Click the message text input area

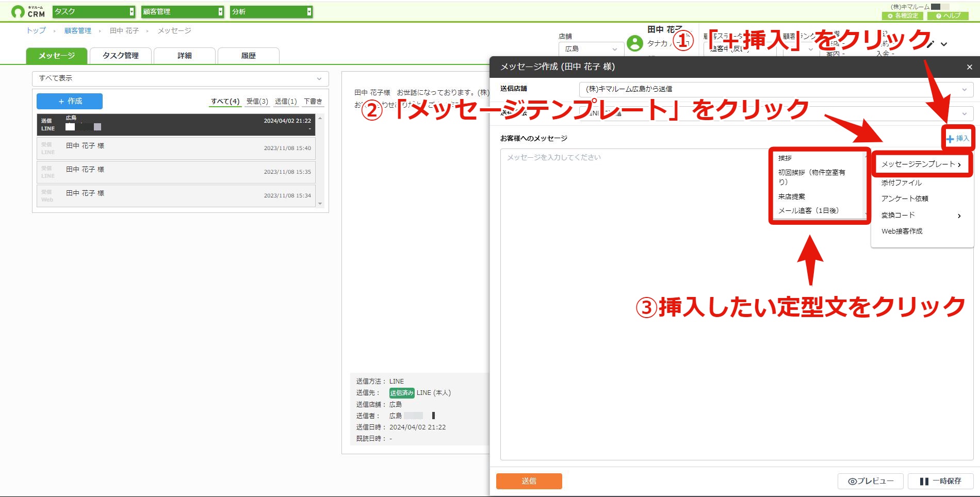click(x=634, y=304)
